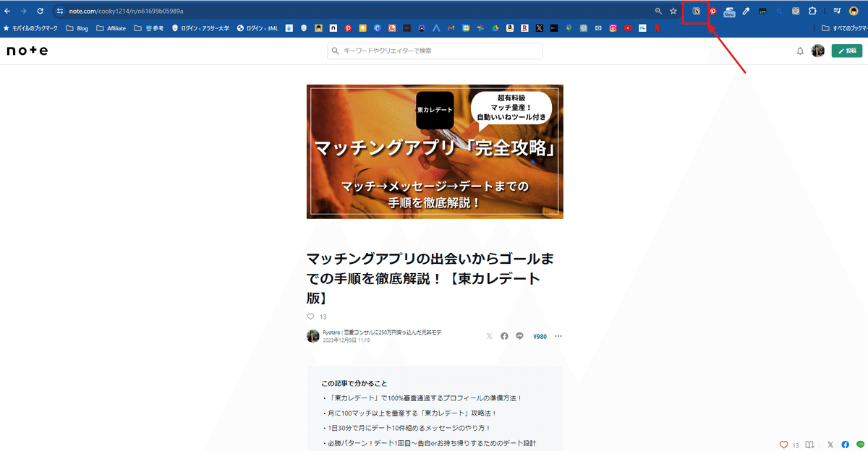The image size is (868, 451).
Task: Bookmark this page with the star icon
Action: pyautogui.click(x=673, y=12)
